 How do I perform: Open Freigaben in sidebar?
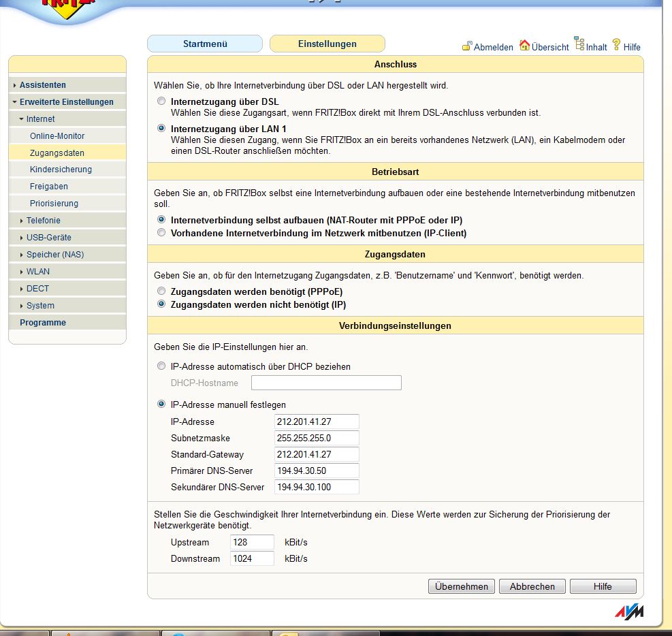[x=67, y=187]
